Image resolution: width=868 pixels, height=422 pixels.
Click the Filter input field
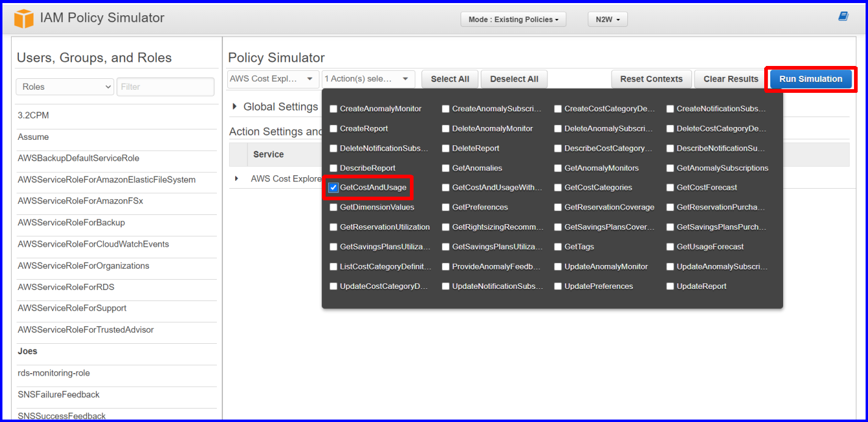coord(166,87)
